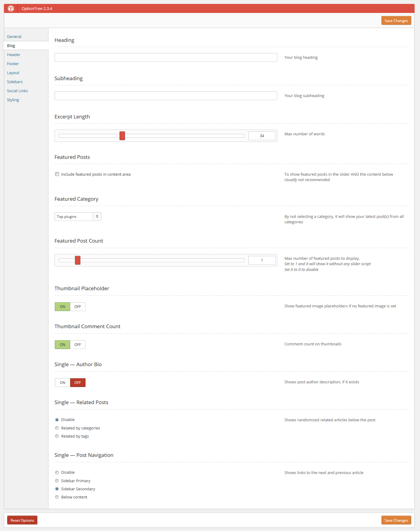Turn Thumbnail Comment Count ON
420x531 pixels.
pos(63,344)
